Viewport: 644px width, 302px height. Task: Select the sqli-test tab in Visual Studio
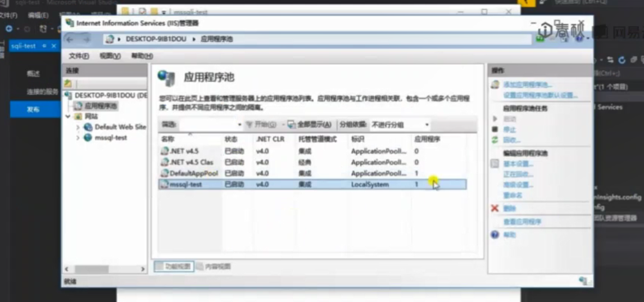tap(24, 46)
